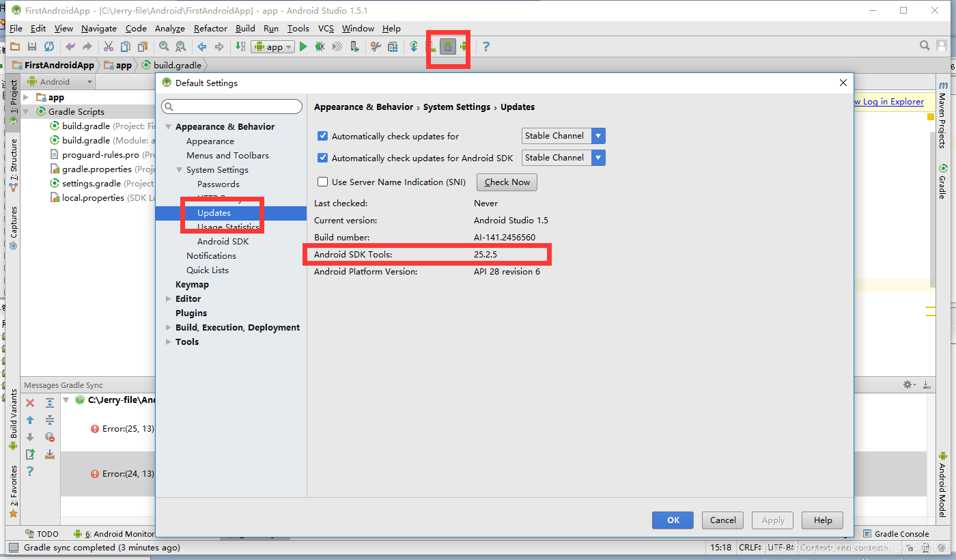The image size is (956, 560).
Task: Open the Build menu
Action: (245, 29)
